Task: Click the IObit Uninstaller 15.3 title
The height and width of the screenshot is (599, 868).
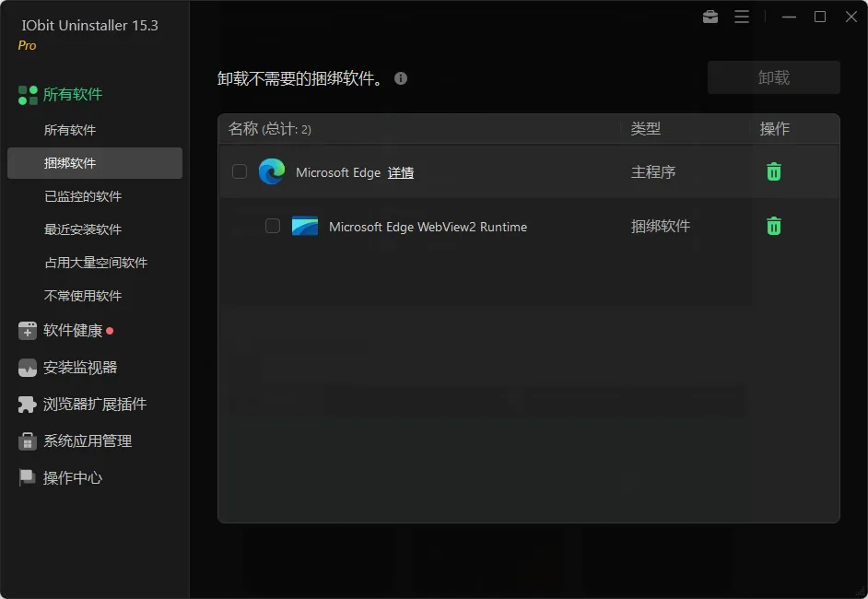Action: pyautogui.click(x=89, y=26)
